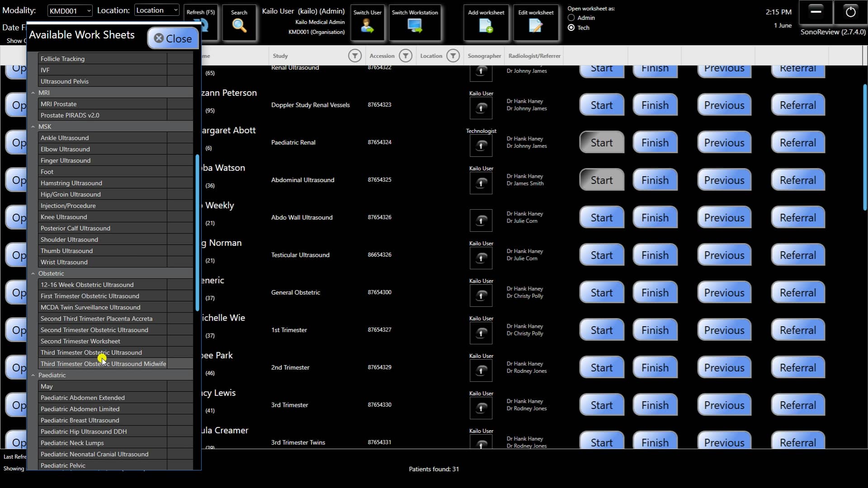Image resolution: width=868 pixels, height=488 pixels.
Task: Collapse the MSK worksheet group
Action: coord(33,127)
